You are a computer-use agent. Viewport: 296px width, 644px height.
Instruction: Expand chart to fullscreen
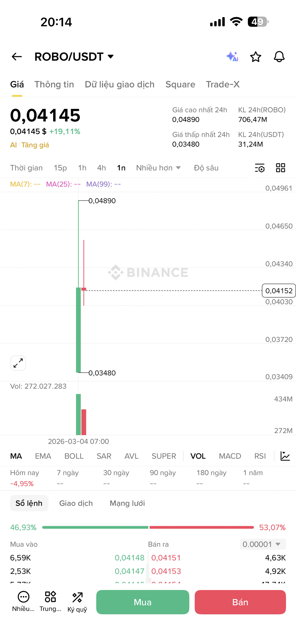[18, 363]
